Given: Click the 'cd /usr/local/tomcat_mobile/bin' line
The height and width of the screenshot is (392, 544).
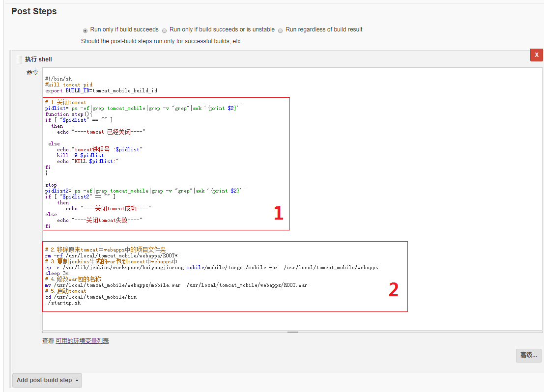Looking at the screenshot, I should pyautogui.click(x=91, y=297).
